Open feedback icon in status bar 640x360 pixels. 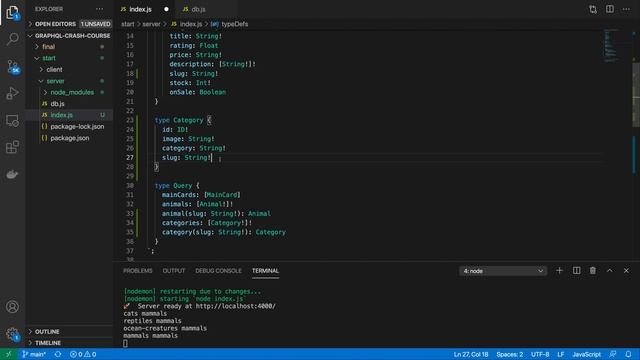pyautogui.click(x=613, y=354)
